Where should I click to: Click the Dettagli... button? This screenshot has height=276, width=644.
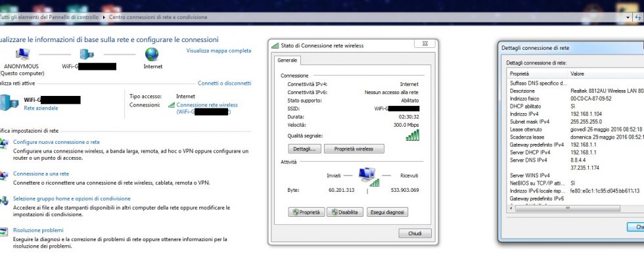[x=305, y=149]
